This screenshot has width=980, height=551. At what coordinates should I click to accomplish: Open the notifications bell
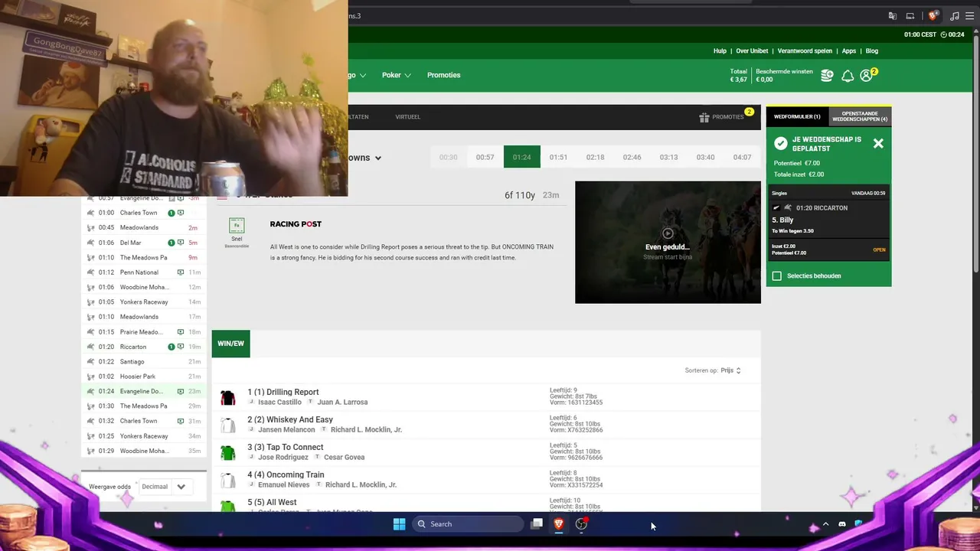(x=848, y=75)
